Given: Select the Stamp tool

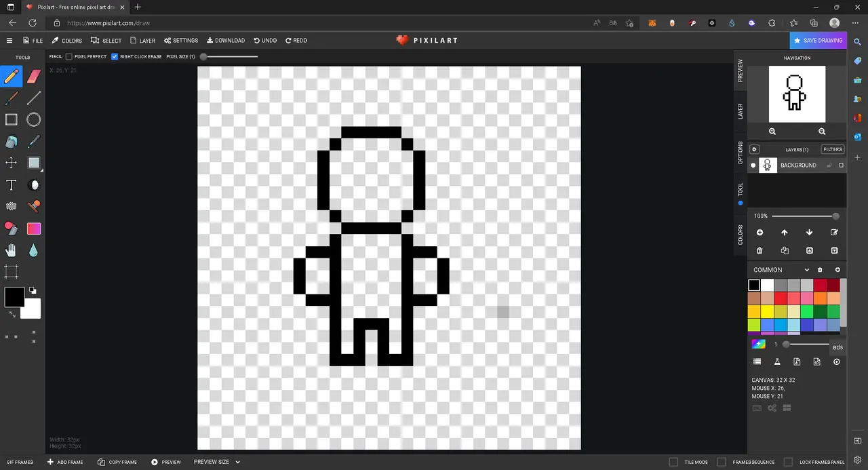Looking at the screenshot, I should [x=34, y=206].
